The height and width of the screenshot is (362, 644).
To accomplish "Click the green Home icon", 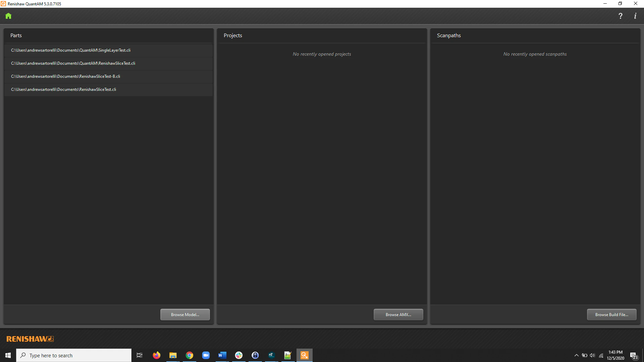I will [8, 16].
